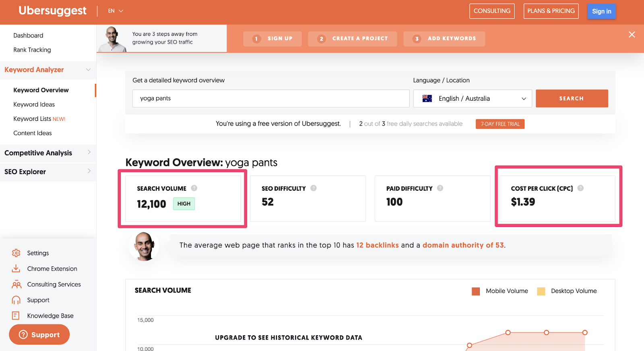The height and width of the screenshot is (351, 644).
Task: Click the ADD KEYWORDS step button
Action: 444,39
